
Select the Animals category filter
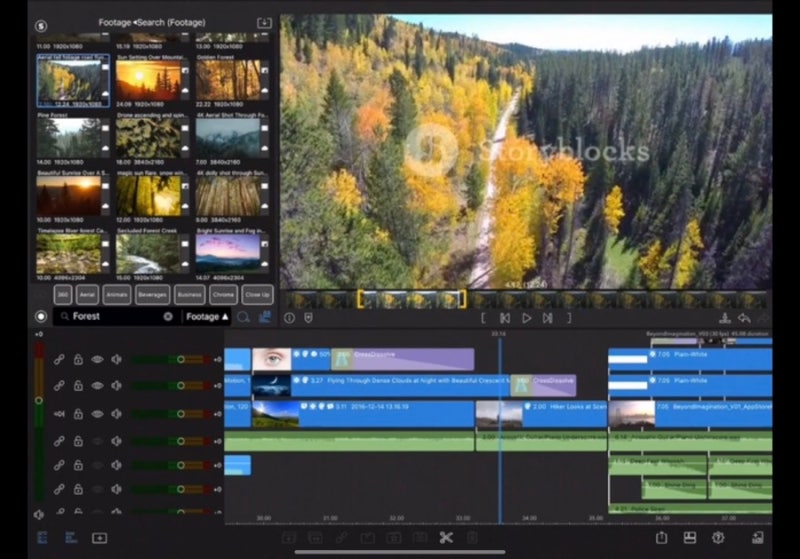[x=117, y=295]
